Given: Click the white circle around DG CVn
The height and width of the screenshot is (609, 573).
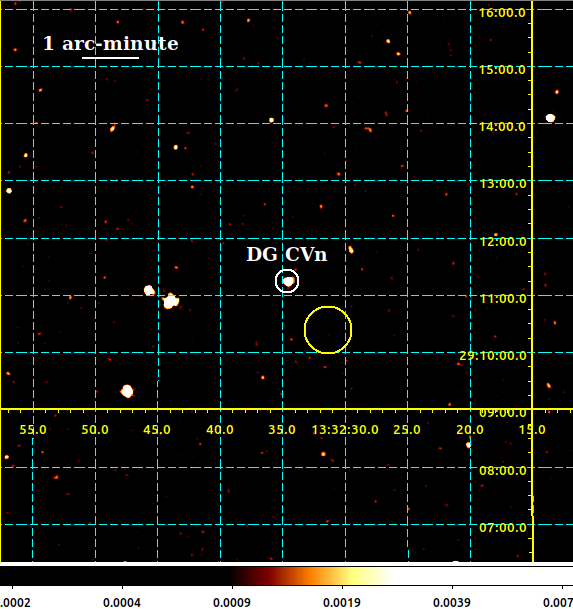Looking at the screenshot, I should coord(287,281).
